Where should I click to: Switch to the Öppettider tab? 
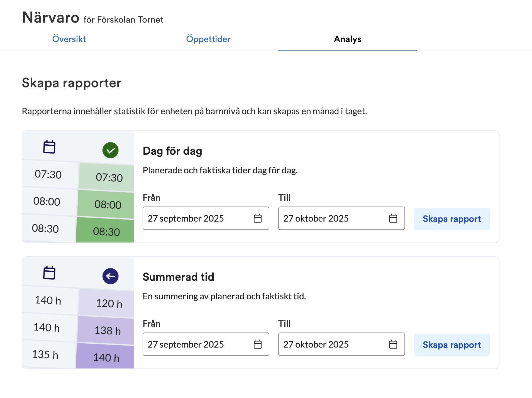[208, 39]
